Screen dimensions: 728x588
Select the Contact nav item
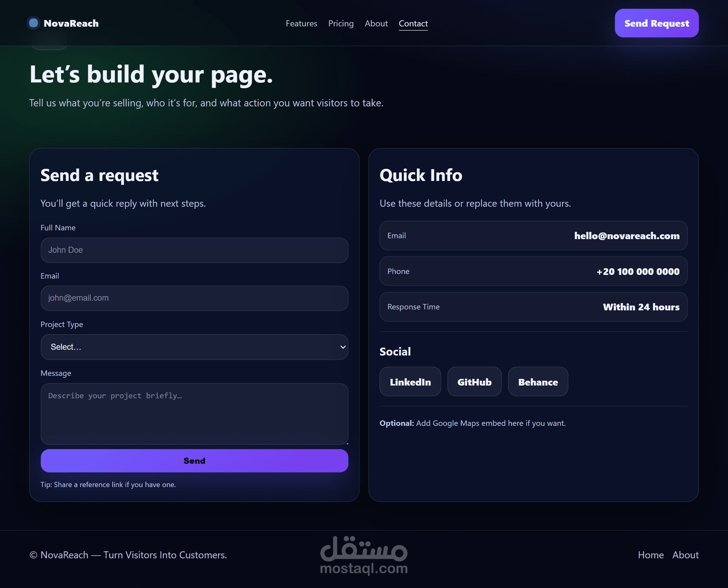[x=413, y=23]
